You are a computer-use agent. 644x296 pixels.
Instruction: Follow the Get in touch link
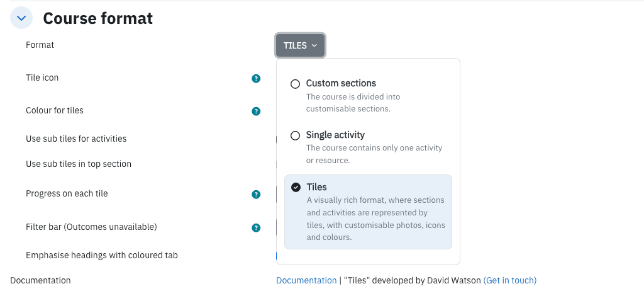click(x=509, y=280)
